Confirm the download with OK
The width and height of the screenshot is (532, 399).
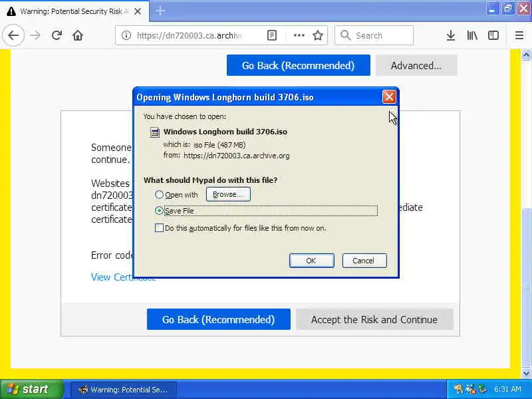click(311, 261)
